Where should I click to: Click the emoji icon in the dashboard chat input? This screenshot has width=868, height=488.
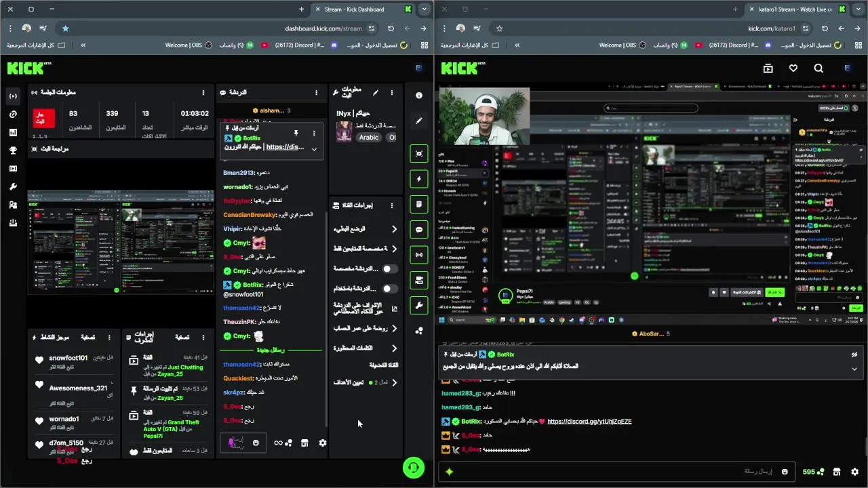pos(256,443)
